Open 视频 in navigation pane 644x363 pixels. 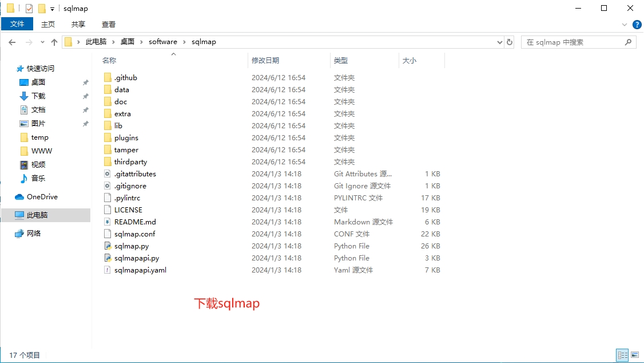point(38,164)
